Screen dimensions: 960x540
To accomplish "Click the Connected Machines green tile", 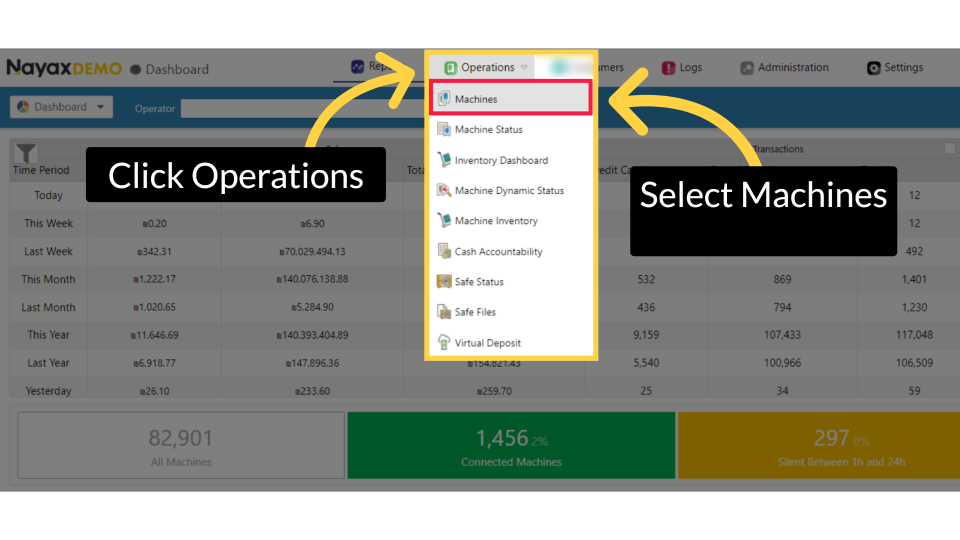I will tap(511, 445).
